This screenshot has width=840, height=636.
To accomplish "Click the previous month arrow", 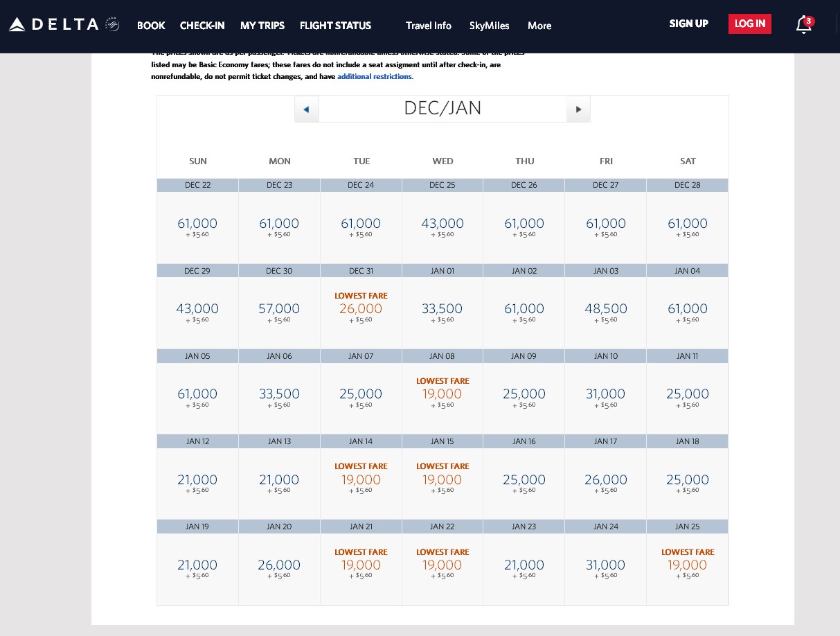I will coord(307,109).
